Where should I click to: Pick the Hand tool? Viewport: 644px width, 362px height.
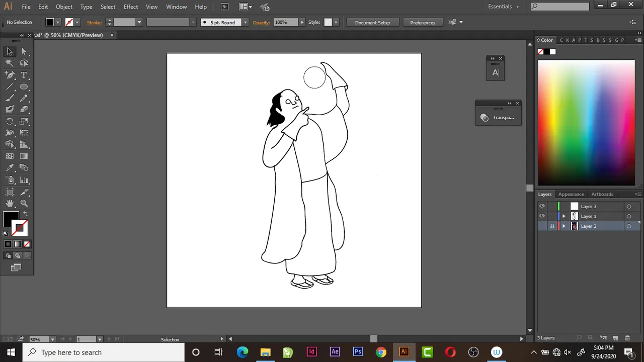10,203
